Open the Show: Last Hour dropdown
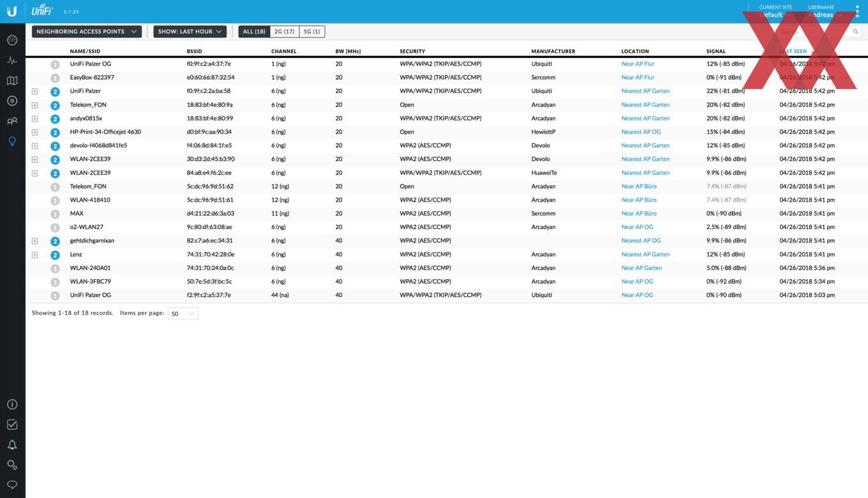Image resolution: width=868 pixels, height=498 pixels. [x=190, y=31]
